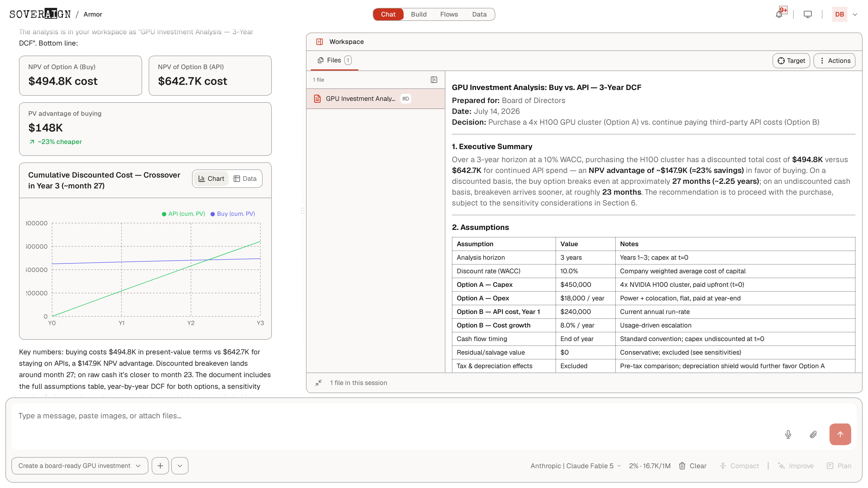Switch chart card to Data view

click(x=245, y=178)
